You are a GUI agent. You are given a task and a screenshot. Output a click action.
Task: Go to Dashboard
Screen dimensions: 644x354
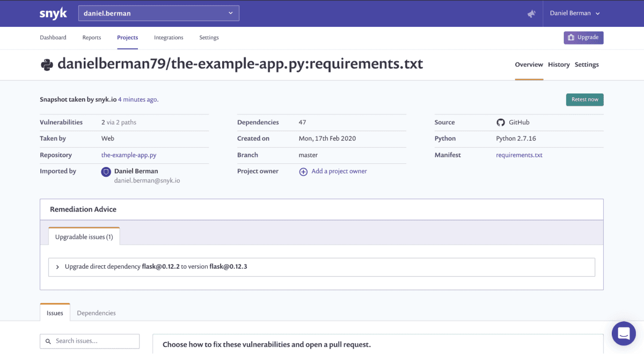pyautogui.click(x=53, y=38)
